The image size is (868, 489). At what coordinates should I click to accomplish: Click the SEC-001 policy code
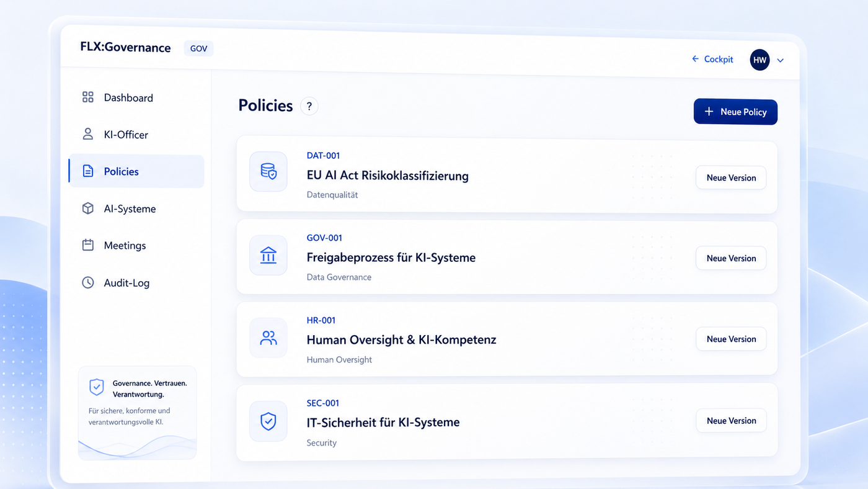[323, 403]
